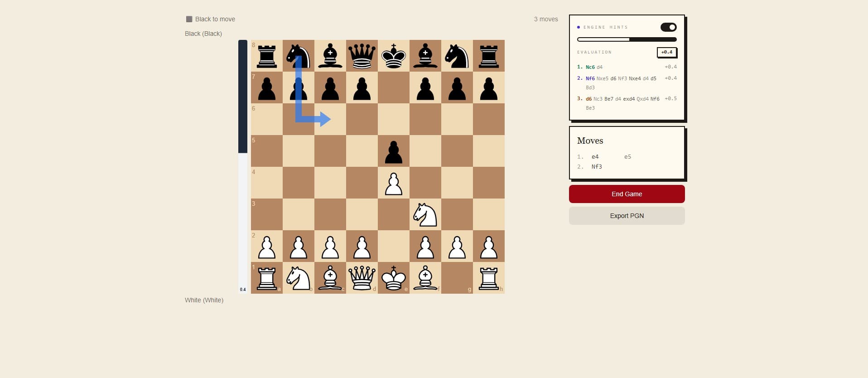This screenshot has width=868, height=378.
Task: Turn off the Engine Hints switch
Action: tap(668, 27)
